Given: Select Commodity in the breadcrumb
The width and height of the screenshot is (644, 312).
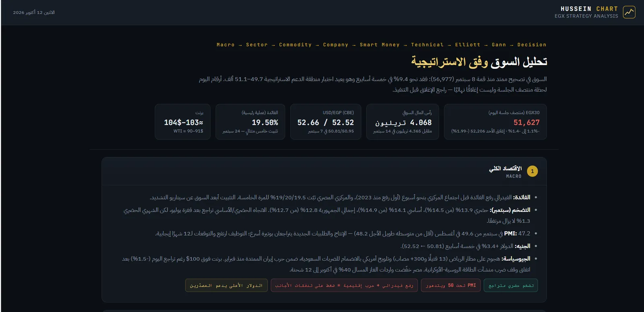Looking at the screenshot, I should coord(295,45).
